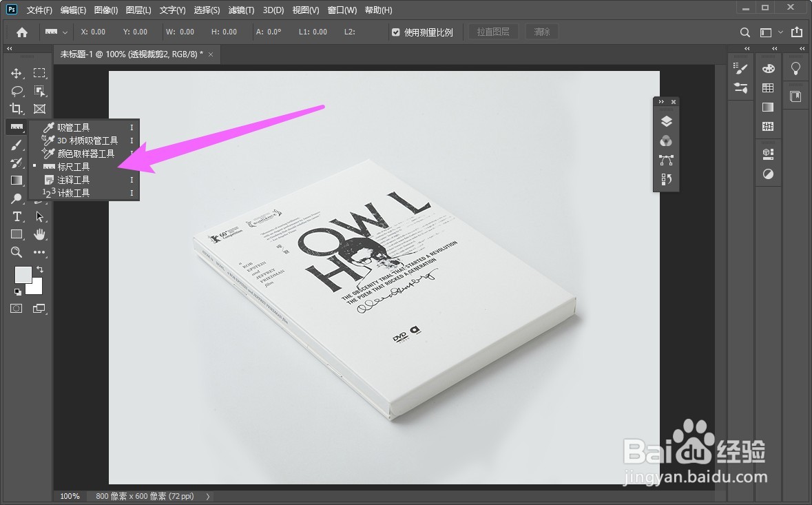Viewport: 812px width, 505px height.
Task: Open the Swatches panel grid icon
Action: point(768,88)
